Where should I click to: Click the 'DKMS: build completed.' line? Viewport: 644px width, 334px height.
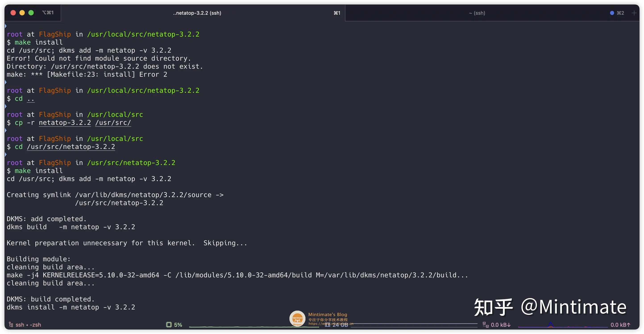tap(50, 299)
